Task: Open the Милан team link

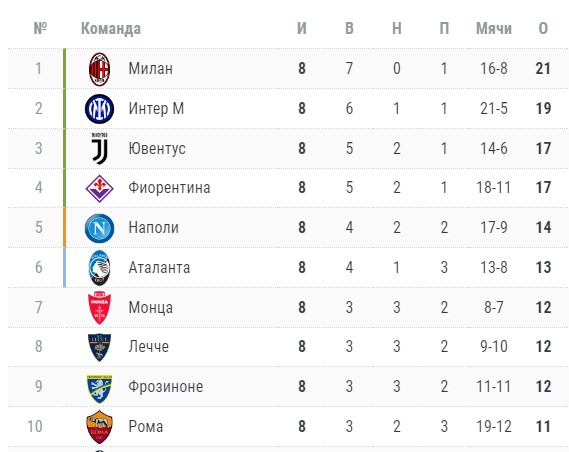Action: click(151, 69)
